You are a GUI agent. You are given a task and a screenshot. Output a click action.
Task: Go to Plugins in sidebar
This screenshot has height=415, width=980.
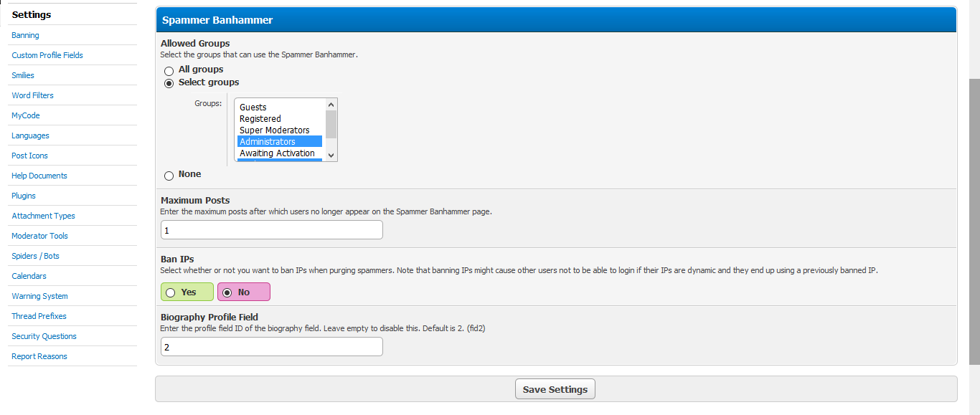pyautogui.click(x=24, y=196)
